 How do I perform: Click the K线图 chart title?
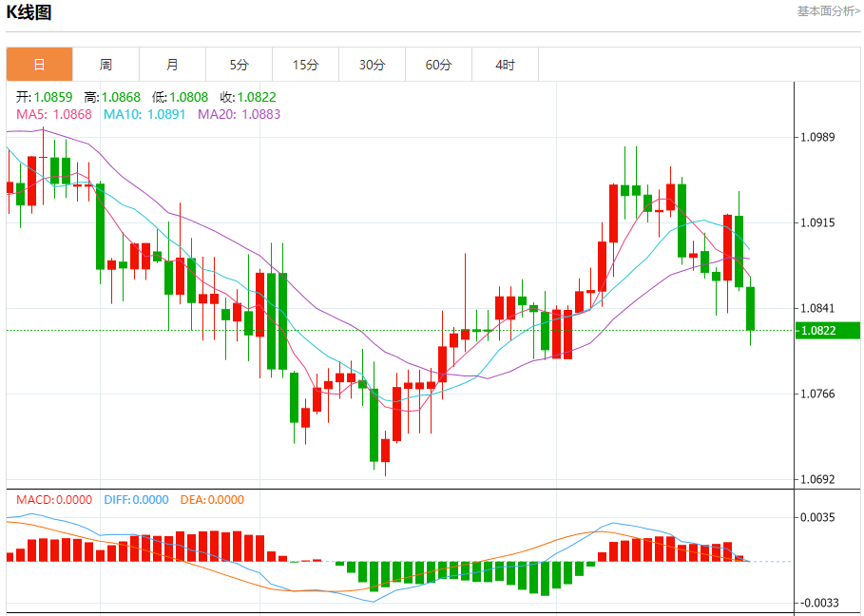[29, 11]
